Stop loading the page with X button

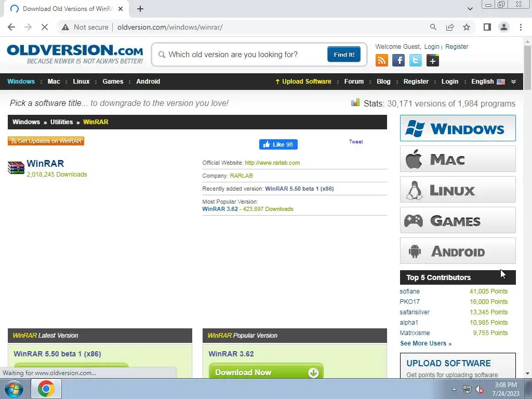click(45, 27)
